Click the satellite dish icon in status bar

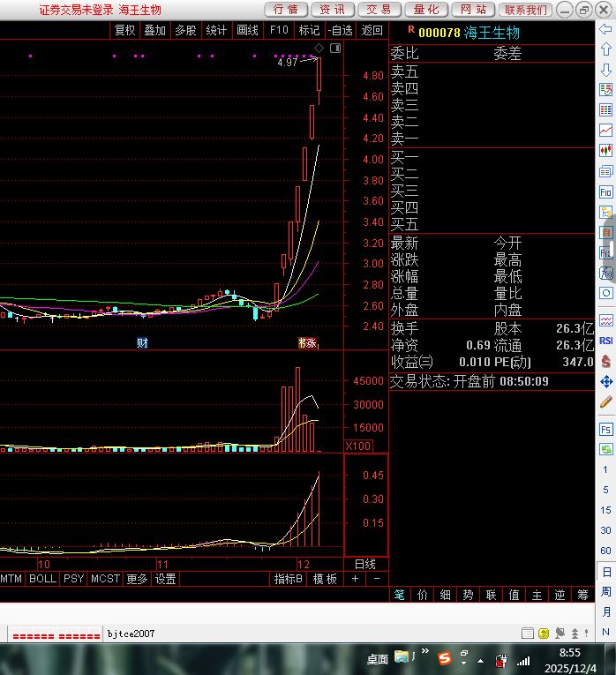pyautogui.click(x=560, y=633)
